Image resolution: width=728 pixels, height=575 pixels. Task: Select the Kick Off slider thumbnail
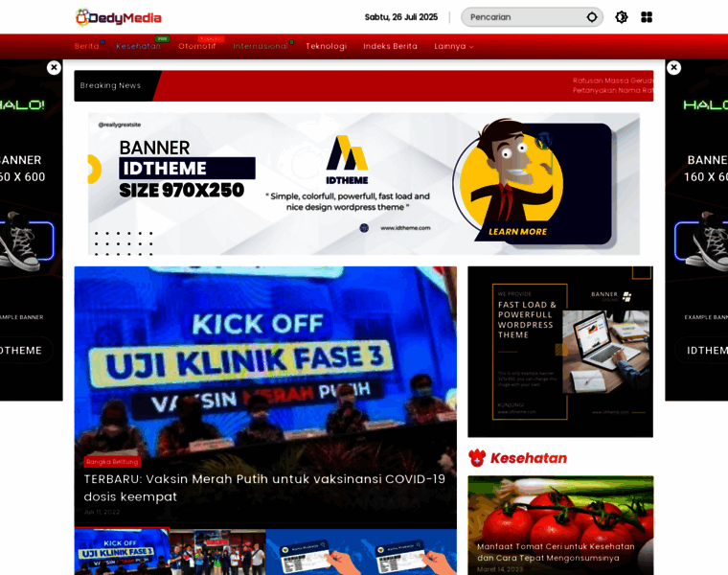click(x=122, y=552)
